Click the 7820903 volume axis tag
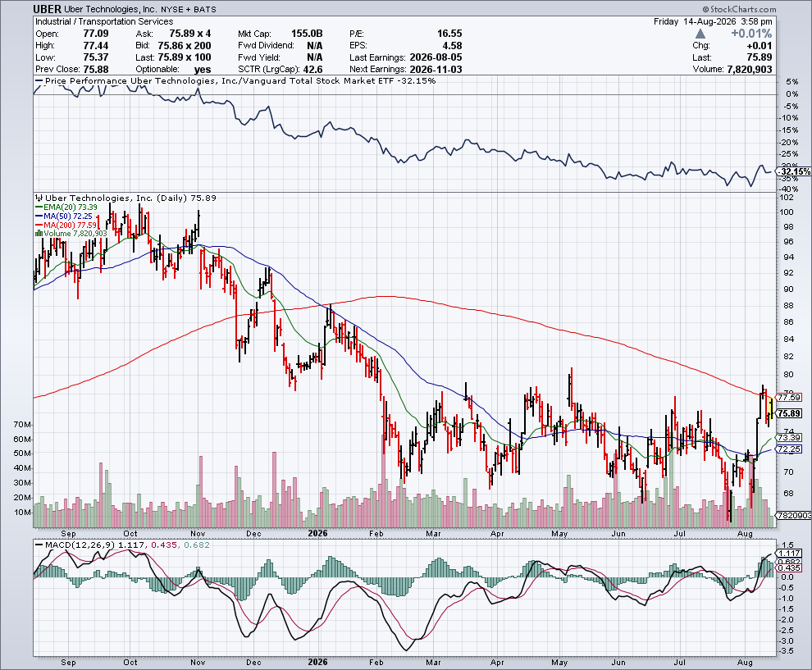The width and height of the screenshot is (812, 670). click(794, 515)
